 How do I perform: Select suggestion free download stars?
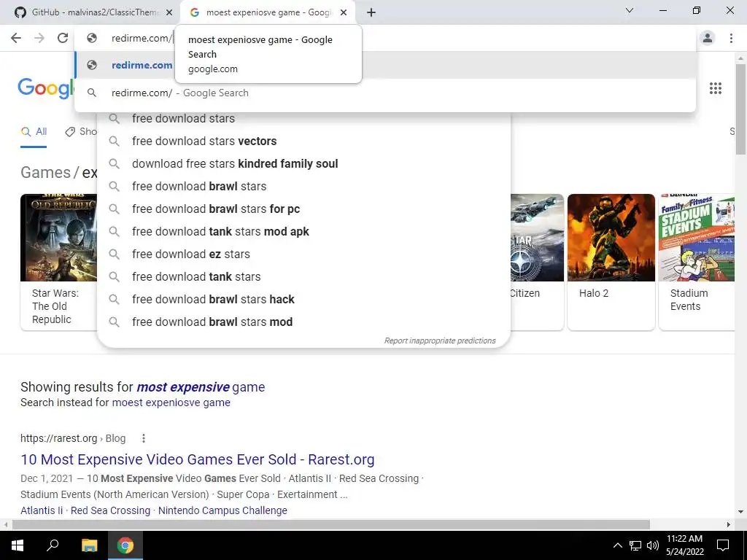303,119
